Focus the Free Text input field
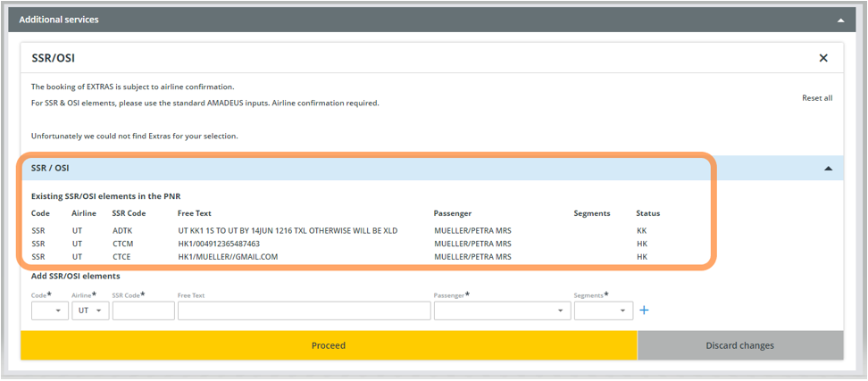 coord(303,311)
